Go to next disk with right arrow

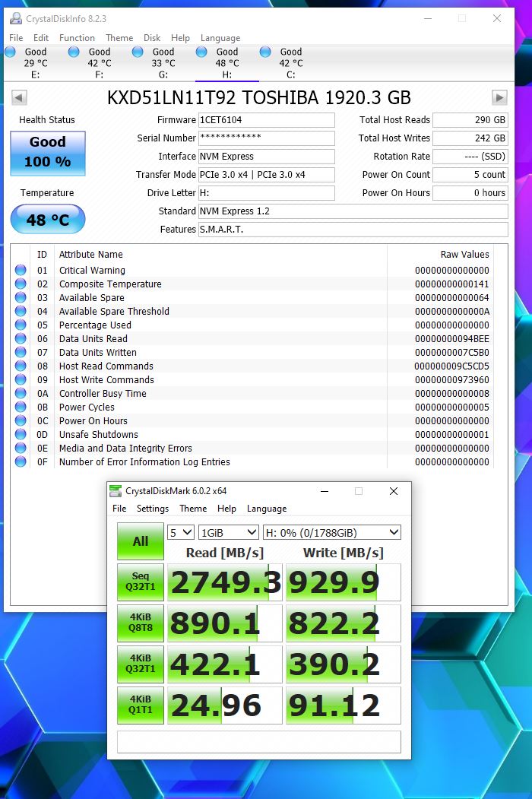pos(499,97)
